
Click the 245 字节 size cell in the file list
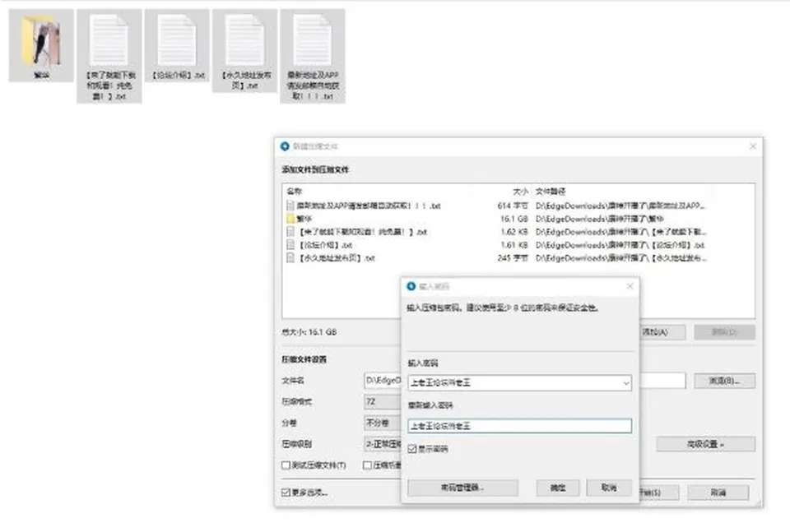(513, 257)
